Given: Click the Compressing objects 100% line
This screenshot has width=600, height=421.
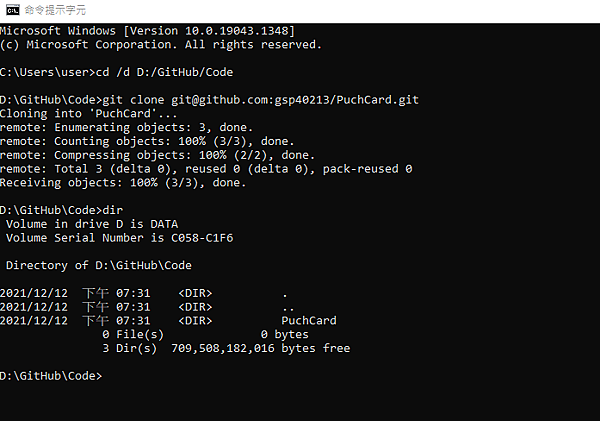Looking at the screenshot, I should [157, 155].
